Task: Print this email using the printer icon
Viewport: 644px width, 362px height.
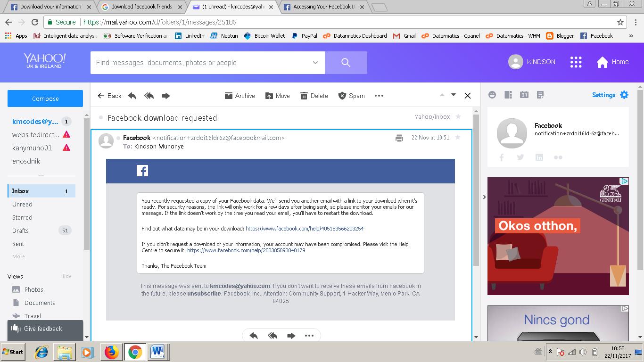Action: 399,138
